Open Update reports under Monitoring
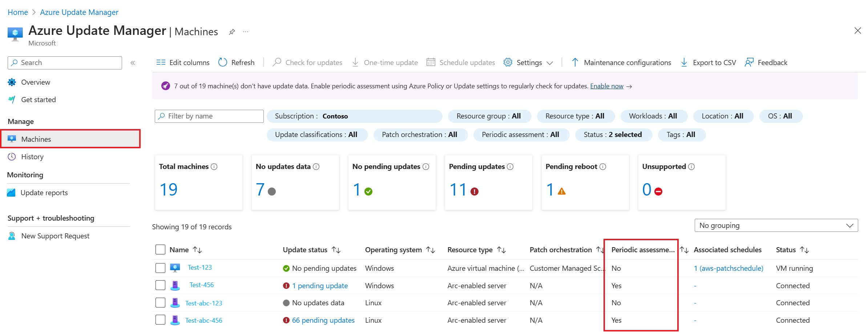 [x=44, y=192]
